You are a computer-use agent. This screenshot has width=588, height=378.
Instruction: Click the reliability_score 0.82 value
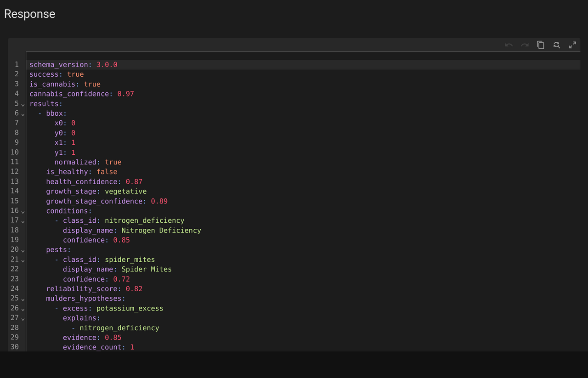pos(134,289)
